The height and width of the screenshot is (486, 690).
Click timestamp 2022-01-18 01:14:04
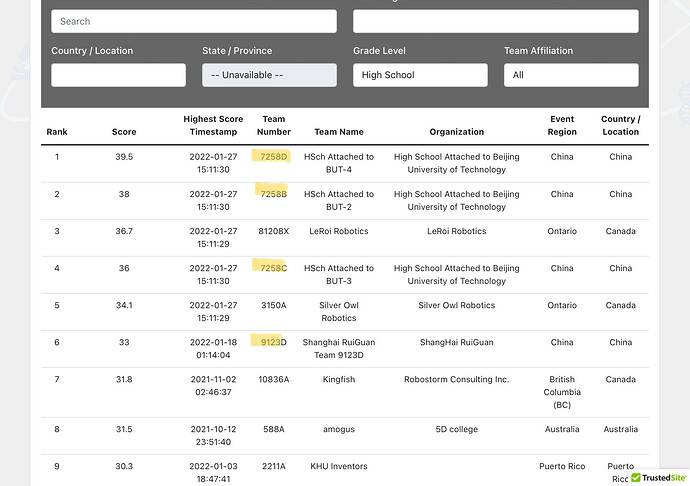click(x=213, y=348)
